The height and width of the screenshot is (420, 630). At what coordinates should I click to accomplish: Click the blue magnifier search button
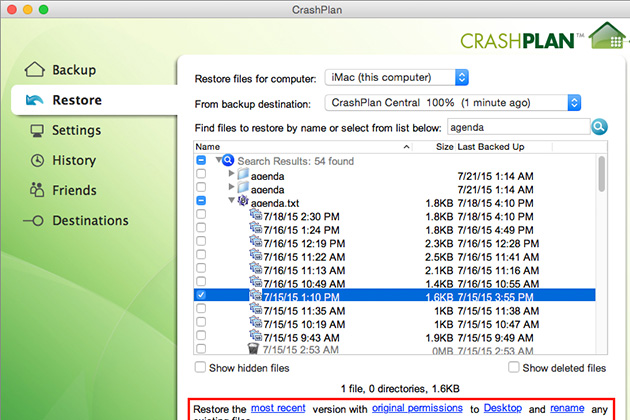[x=599, y=127]
